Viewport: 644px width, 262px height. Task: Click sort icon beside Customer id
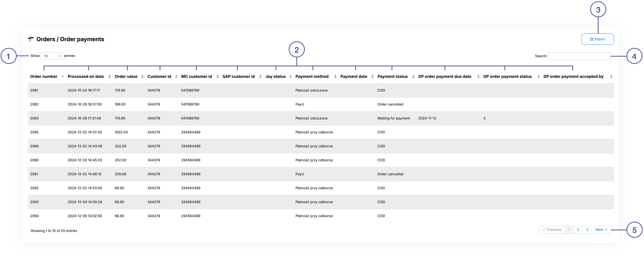click(176, 77)
